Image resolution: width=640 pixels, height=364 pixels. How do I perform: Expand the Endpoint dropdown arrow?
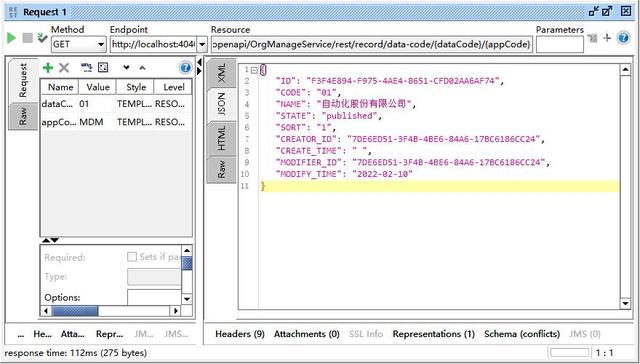pyautogui.click(x=202, y=44)
